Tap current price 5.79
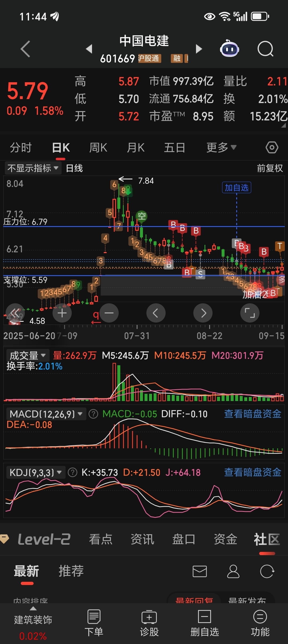 tap(27, 91)
